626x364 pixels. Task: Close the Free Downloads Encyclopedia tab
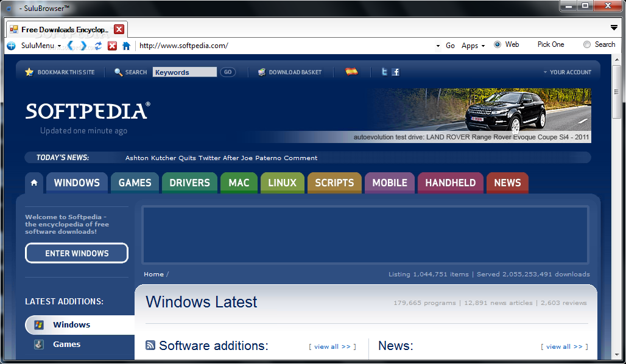click(x=119, y=29)
